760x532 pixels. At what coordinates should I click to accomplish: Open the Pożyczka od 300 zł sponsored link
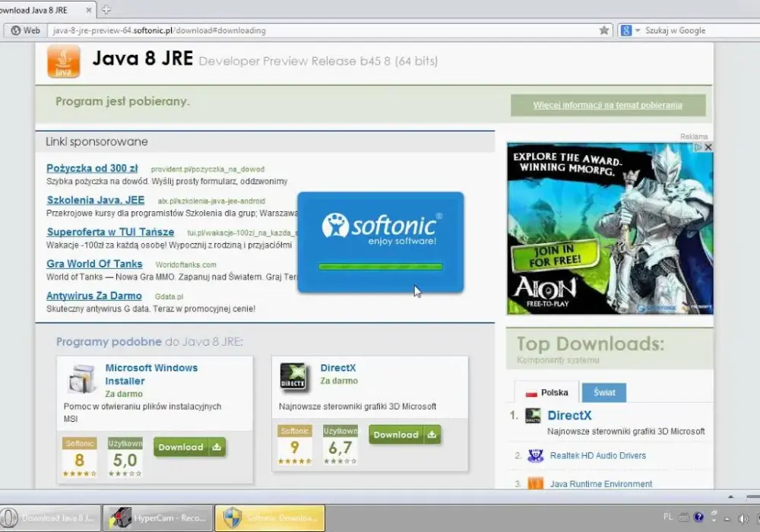click(92, 168)
